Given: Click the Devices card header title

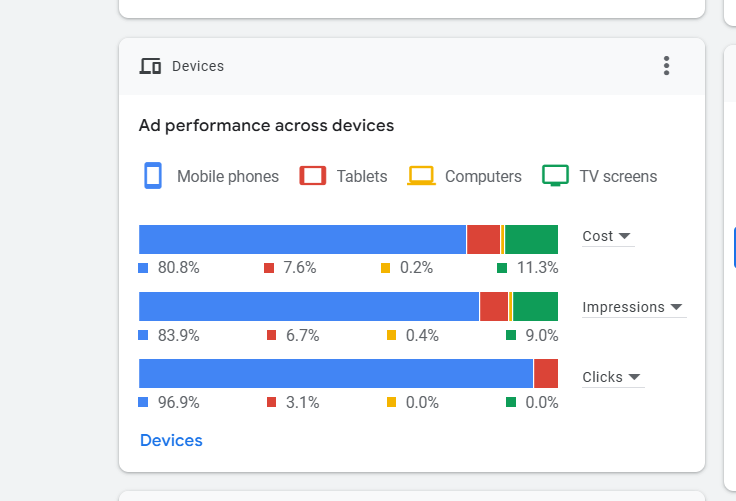Looking at the screenshot, I should click(x=198, y=67).
